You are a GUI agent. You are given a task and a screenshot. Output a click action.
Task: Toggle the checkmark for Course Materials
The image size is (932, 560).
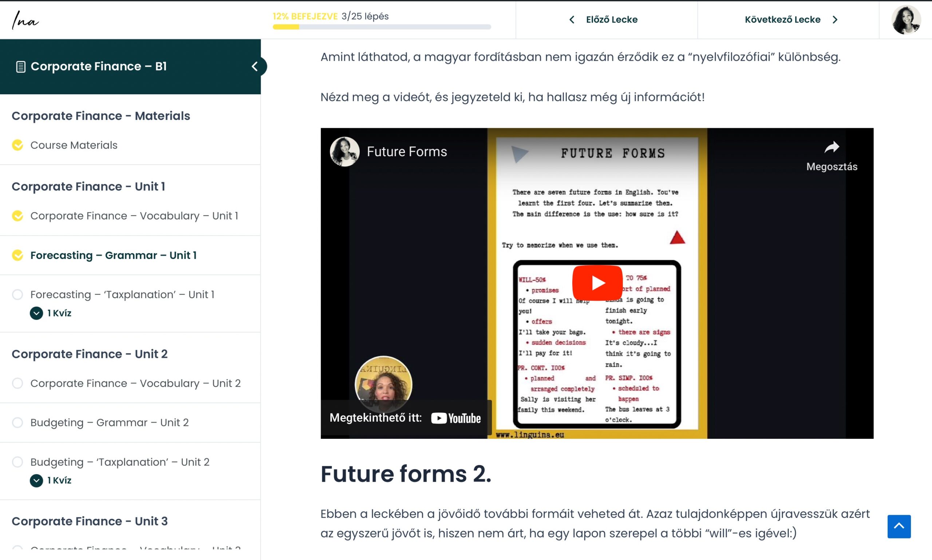click(17, 145)
